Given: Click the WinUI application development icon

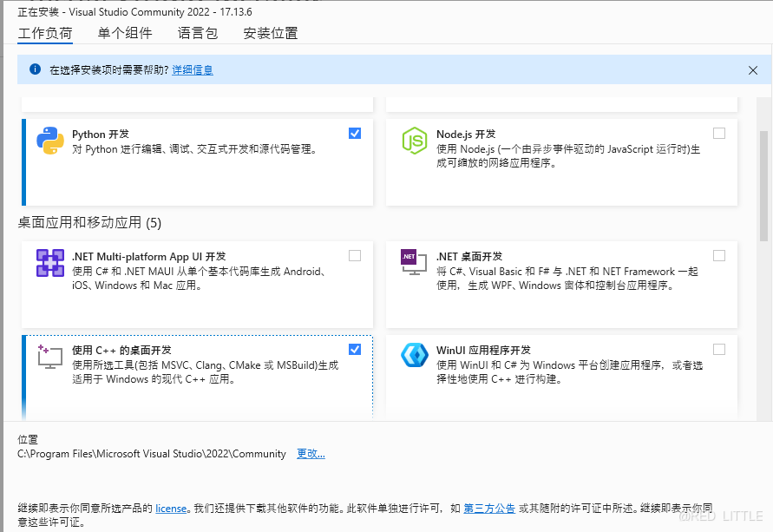Looking at the screenshot, I should (x=415, y=356).
